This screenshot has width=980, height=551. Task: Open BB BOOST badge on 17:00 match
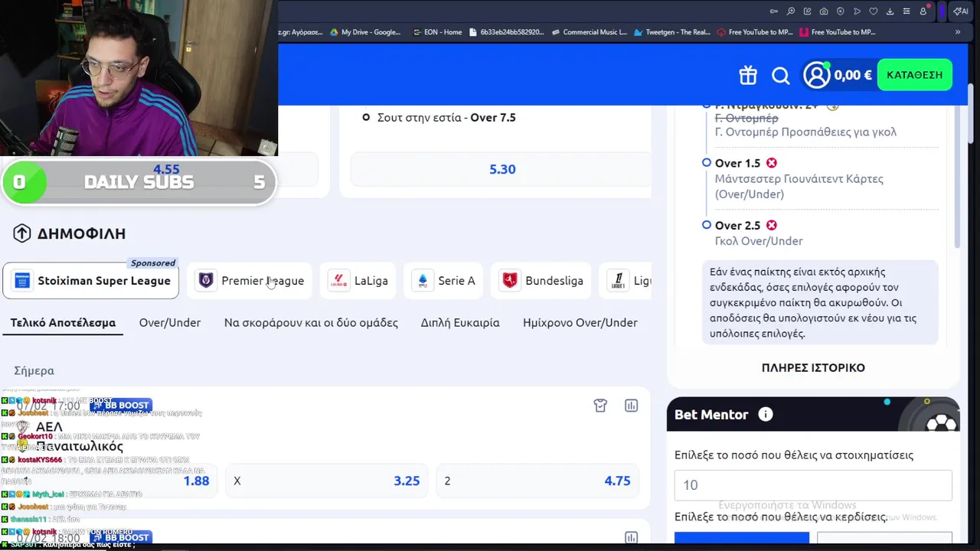click(121, 406)
